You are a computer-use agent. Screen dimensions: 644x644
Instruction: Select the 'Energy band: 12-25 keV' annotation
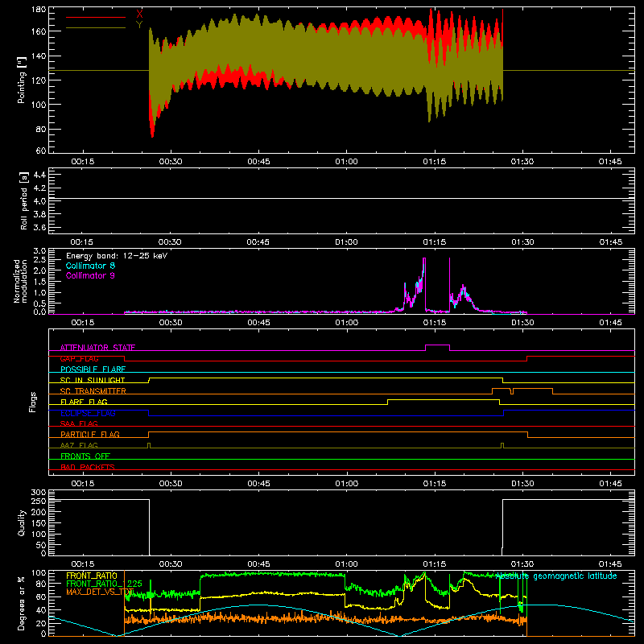click(x=117, y=256)
